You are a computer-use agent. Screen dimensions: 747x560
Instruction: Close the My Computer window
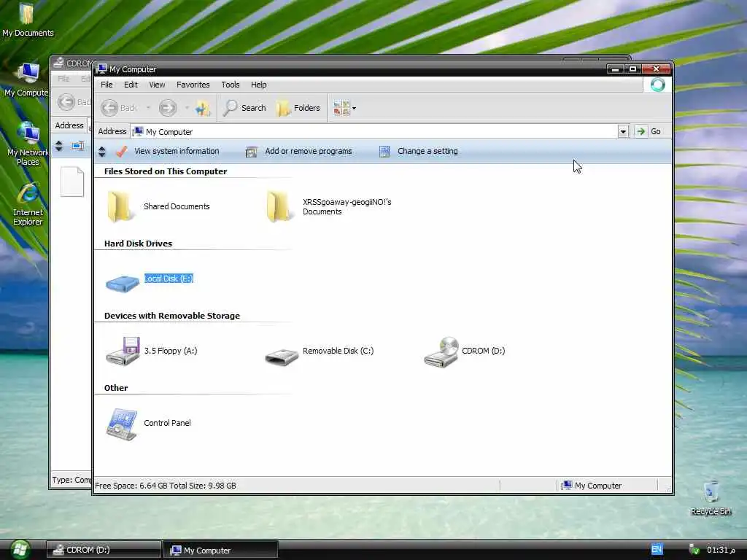point(656,69)
